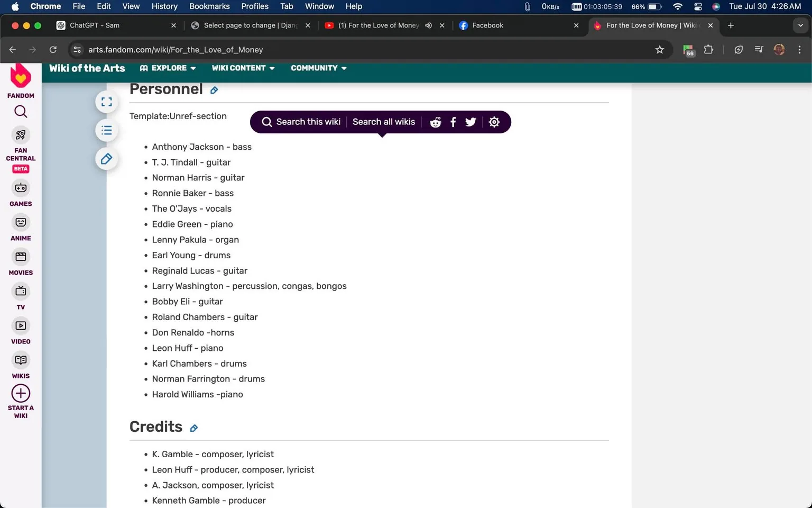This screenshot has height=508, width=812.
Task: Open the Bookmarks menu in the menu bar
Action: pyautogui.click(x=209, y=6)
